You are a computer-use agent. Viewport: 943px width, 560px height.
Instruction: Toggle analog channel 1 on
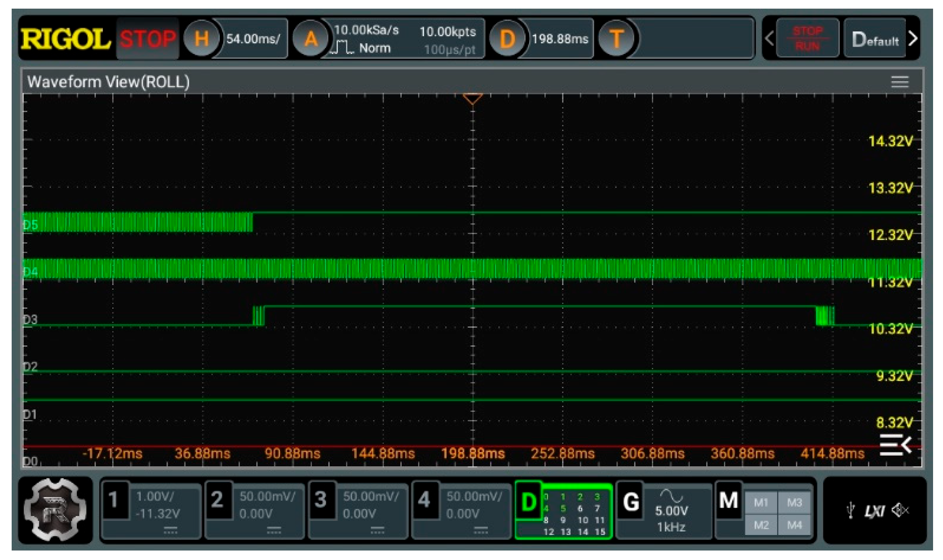pos(114,500)
